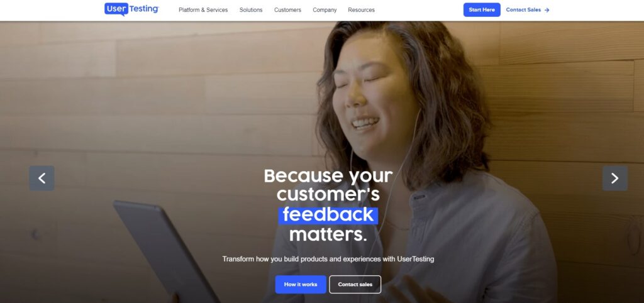Screen dimensions: 644x303
Task: Select the Customers nav item
Action: click(x=287, y=10)
